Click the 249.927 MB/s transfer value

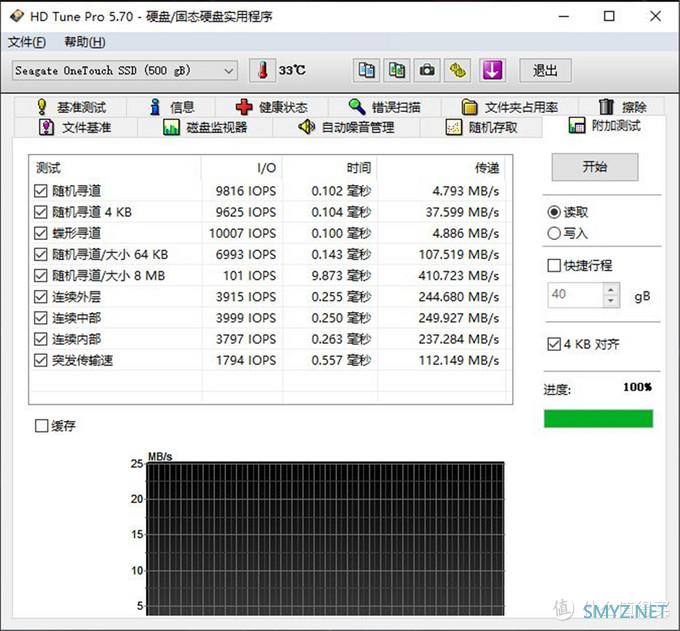point(458,318)
